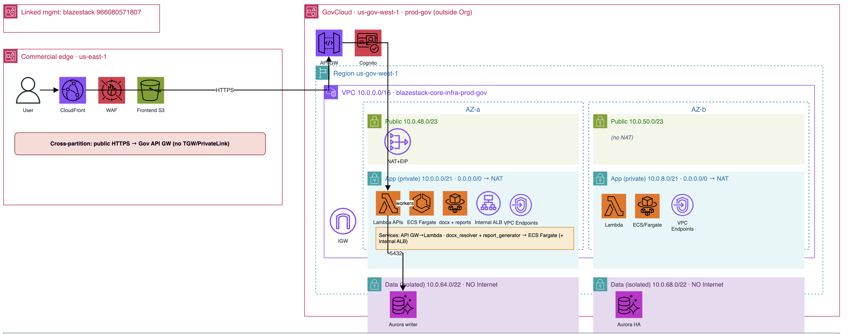Select the API GW icon

point(329,43)
